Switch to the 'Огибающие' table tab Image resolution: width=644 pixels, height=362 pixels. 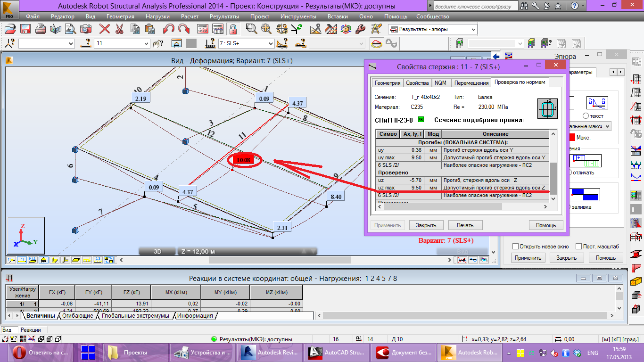(x=78, y=316)
